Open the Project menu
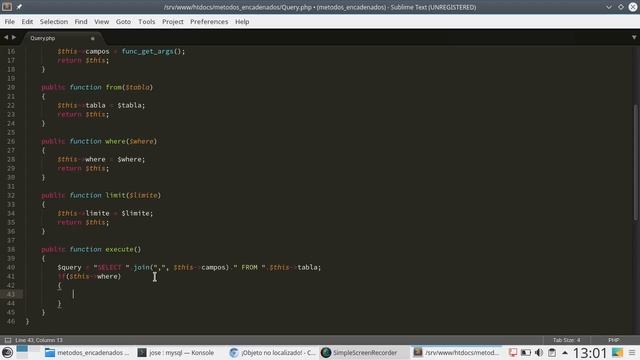This screenshot has width=640, height=360. (x=173, y=22)
